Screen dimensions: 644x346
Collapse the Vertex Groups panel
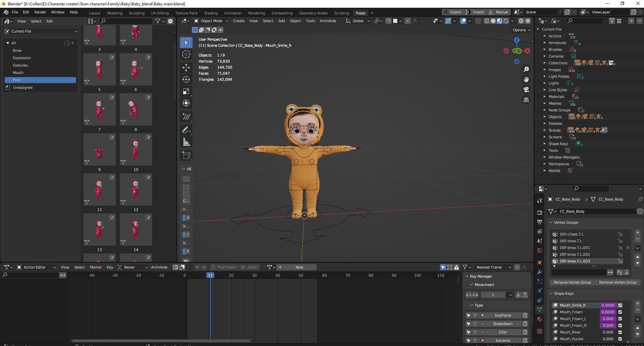[551, 222]
